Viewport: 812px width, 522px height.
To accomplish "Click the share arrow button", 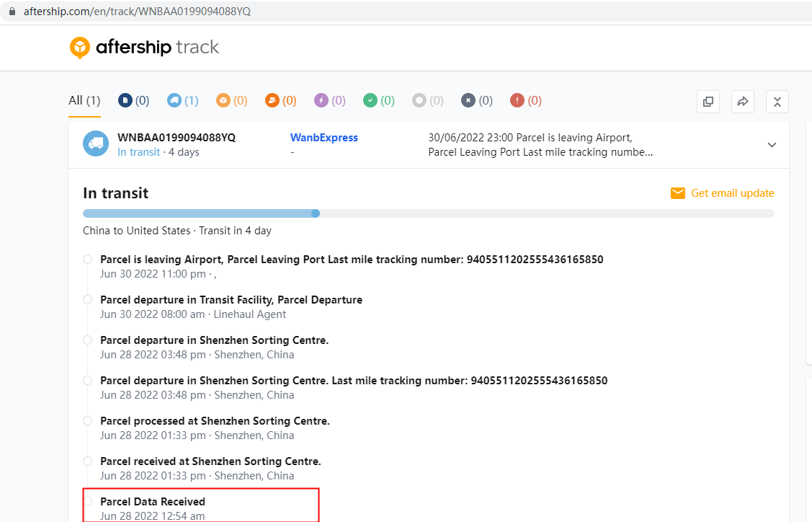I will coord(743,102).
